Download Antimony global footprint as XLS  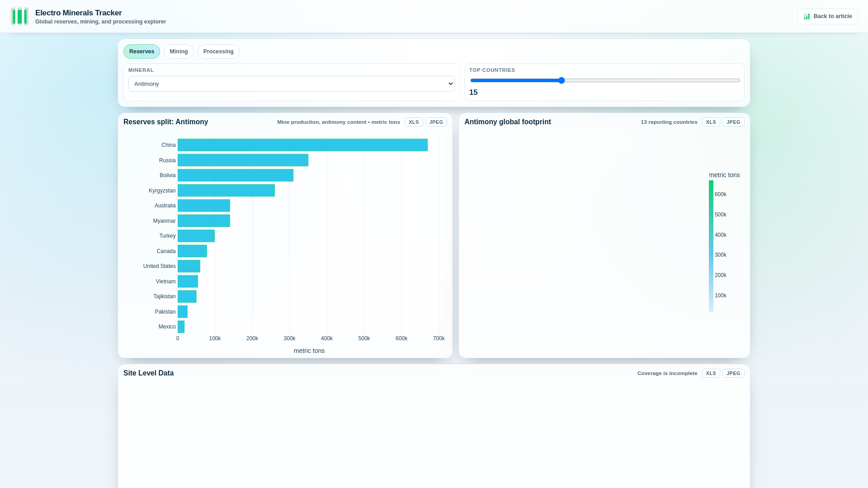point(711,122)
